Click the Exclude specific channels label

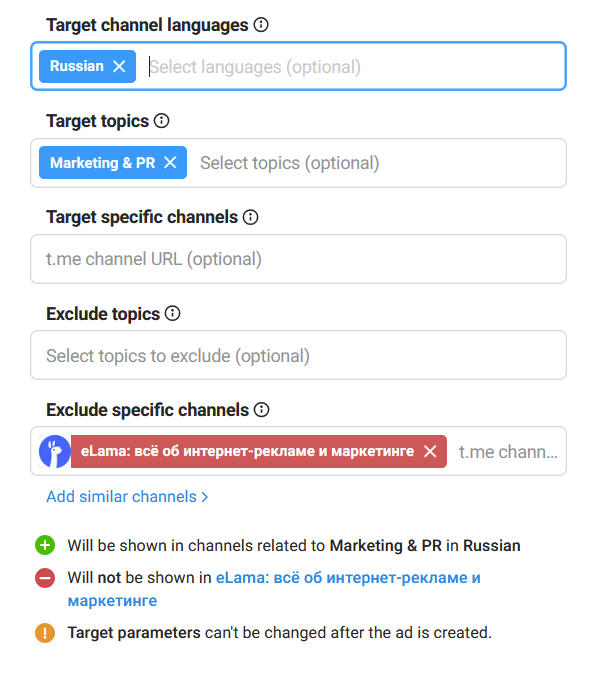tap(147, 410)
